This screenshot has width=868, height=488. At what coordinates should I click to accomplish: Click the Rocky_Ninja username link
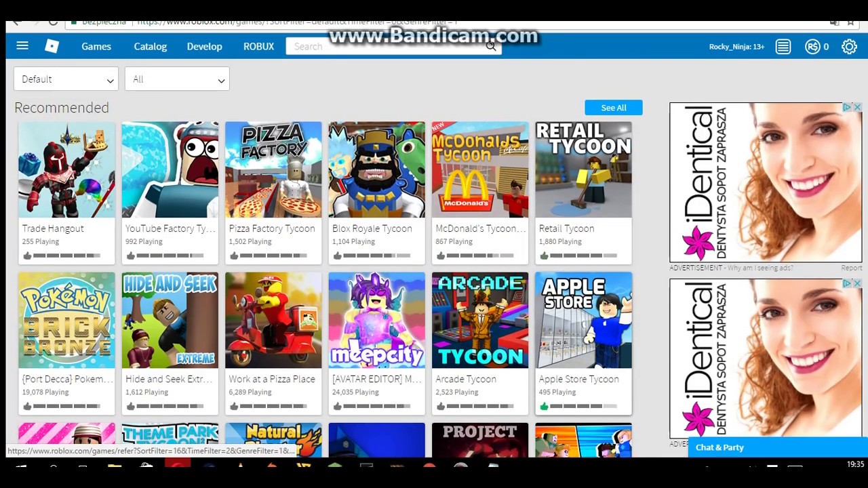coord(736,47)
